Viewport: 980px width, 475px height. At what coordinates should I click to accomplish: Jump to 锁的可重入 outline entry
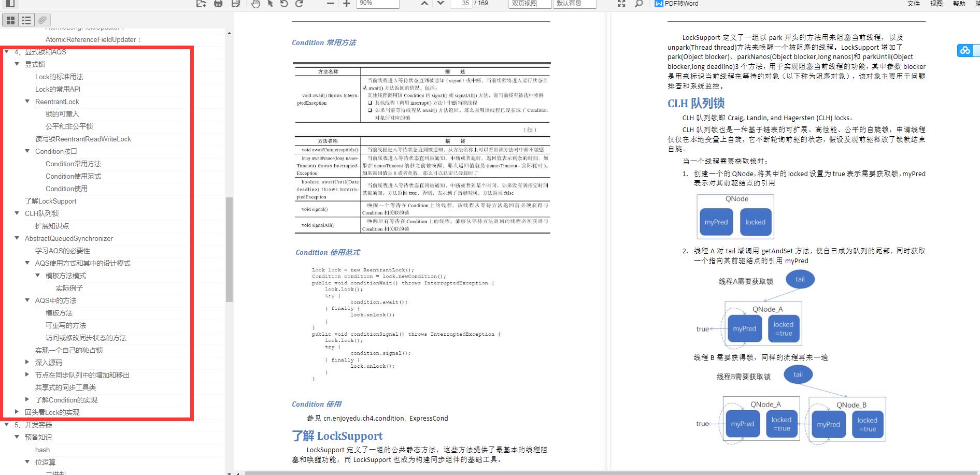click(62, 114)
